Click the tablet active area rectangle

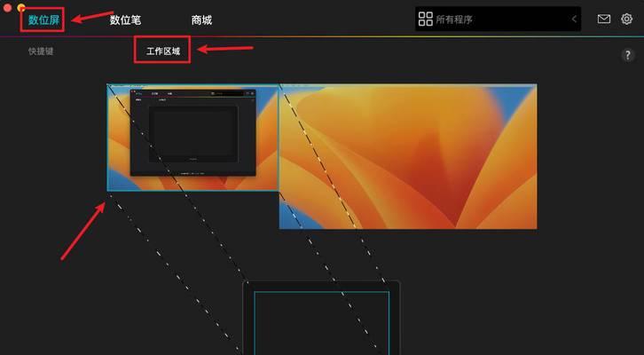tap(322, 323)
